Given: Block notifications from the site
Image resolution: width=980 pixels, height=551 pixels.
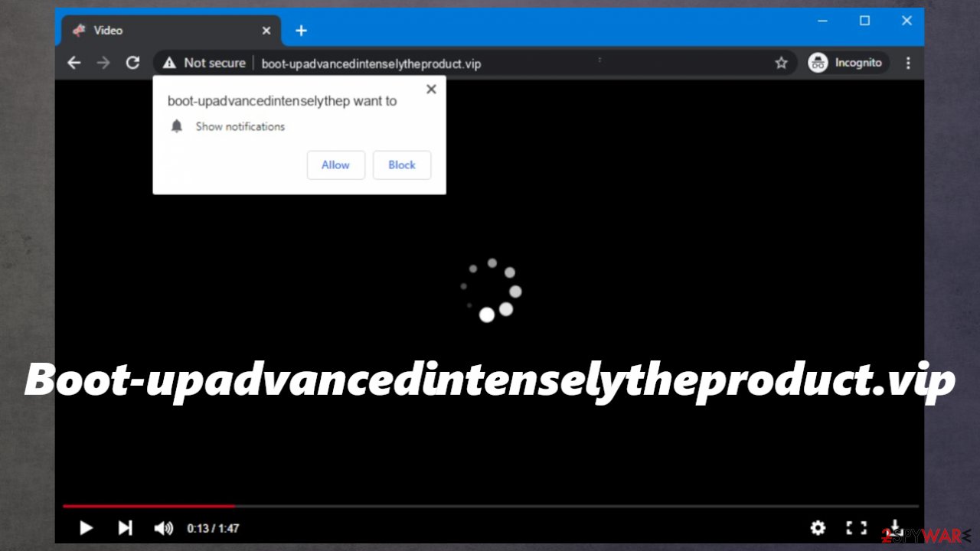Looking at the screenshot, I should [x=402, y=165].
